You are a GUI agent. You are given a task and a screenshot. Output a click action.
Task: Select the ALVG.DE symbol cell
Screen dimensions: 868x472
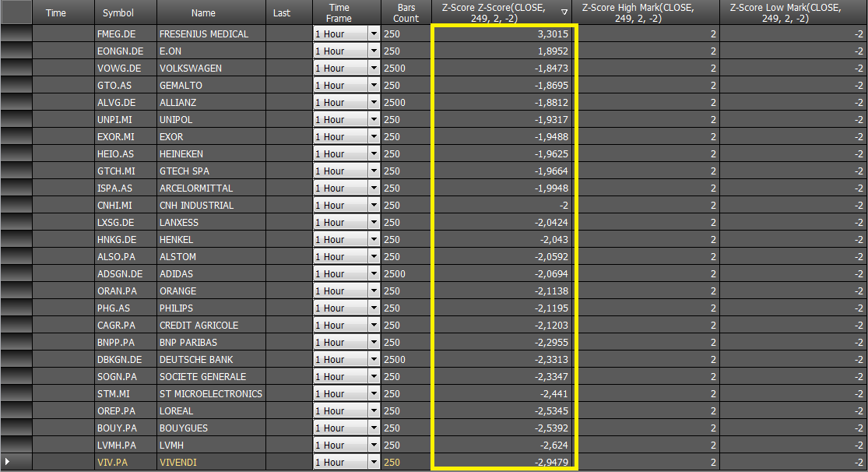(x=125, y=103)
